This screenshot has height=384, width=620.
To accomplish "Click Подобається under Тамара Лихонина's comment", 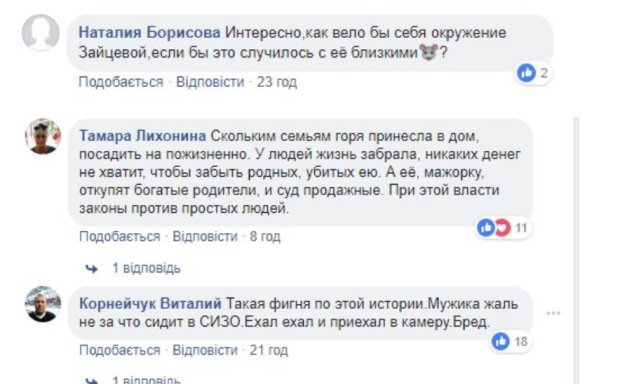I will (x=119, y=236).
